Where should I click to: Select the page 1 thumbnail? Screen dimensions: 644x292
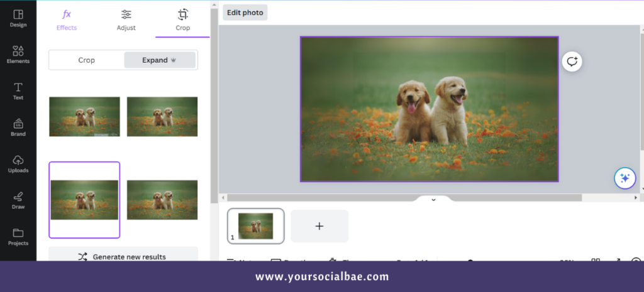click(x=255, y=225)
